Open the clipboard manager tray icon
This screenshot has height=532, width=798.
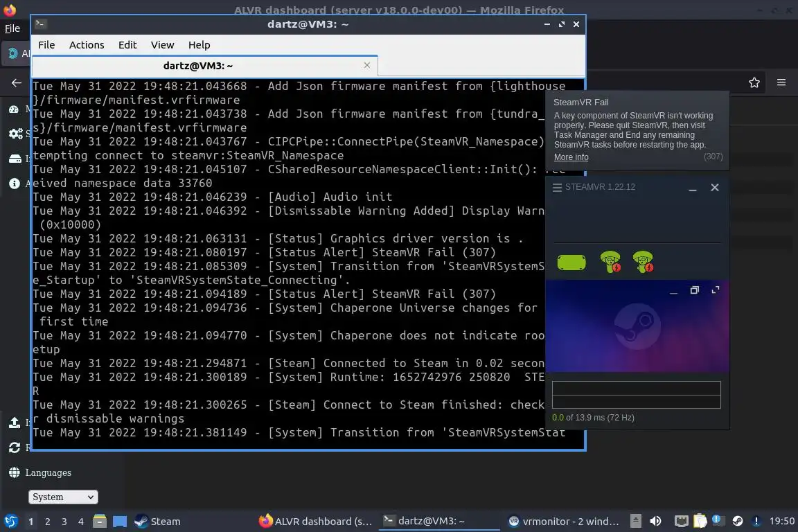[700, 521]
